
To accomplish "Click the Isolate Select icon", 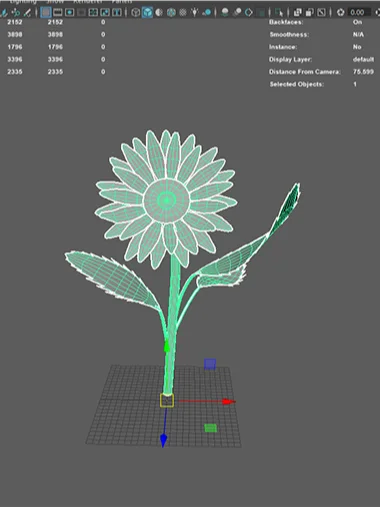I will tap(279, 13).
